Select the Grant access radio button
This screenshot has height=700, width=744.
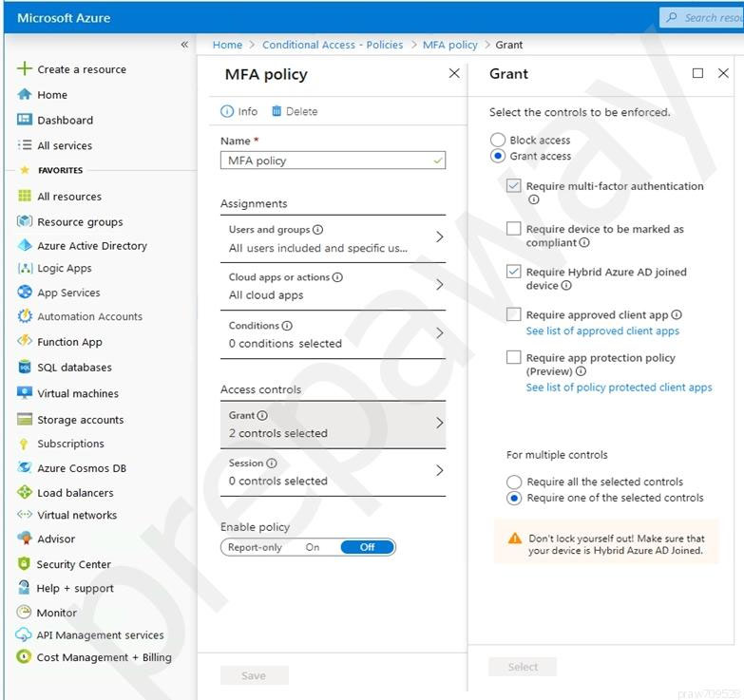click(x=497, y=156)
